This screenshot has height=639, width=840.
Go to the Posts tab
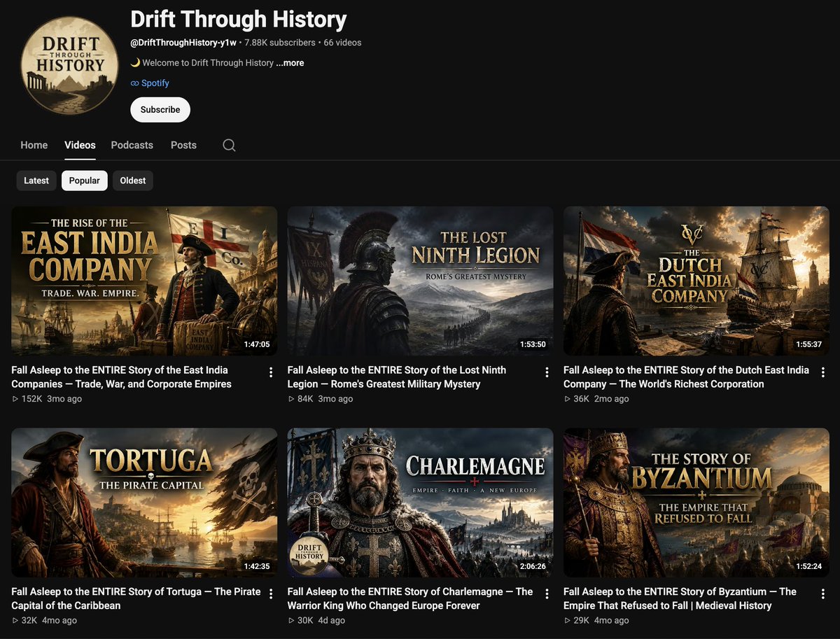(x=183, y=145)
